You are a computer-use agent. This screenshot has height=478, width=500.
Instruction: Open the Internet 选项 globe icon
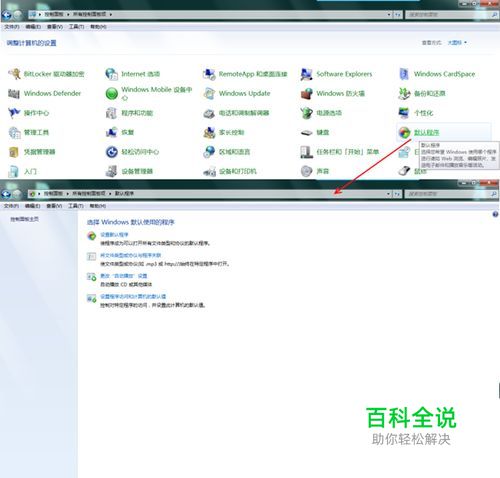(x=111, y=74)
